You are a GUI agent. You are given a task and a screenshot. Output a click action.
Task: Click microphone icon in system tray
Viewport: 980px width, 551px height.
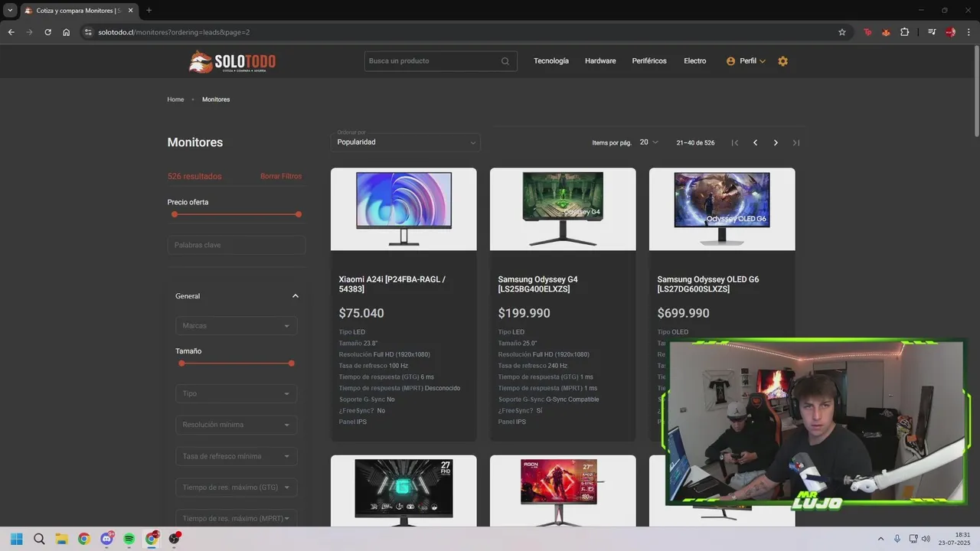coord(897,539)
